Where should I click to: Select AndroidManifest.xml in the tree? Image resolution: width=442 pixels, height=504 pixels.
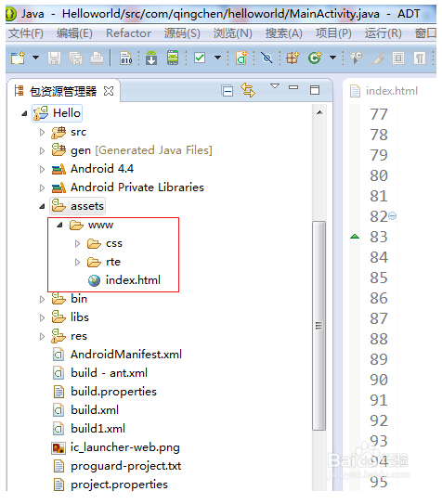(126, 355)
